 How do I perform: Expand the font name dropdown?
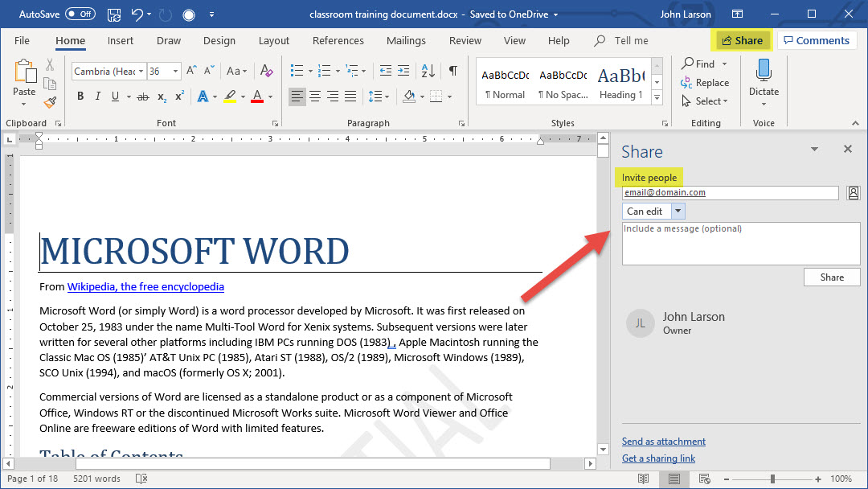pyautogui.click(x=141, y=71)
